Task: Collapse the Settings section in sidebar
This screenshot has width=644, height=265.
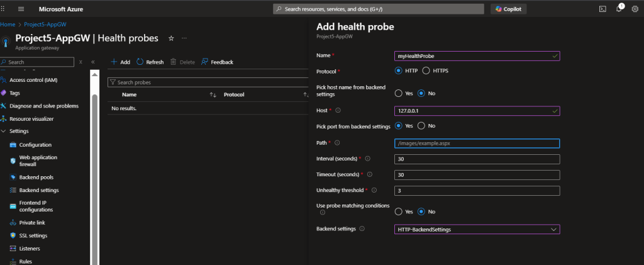Action: tap(4, 131)
